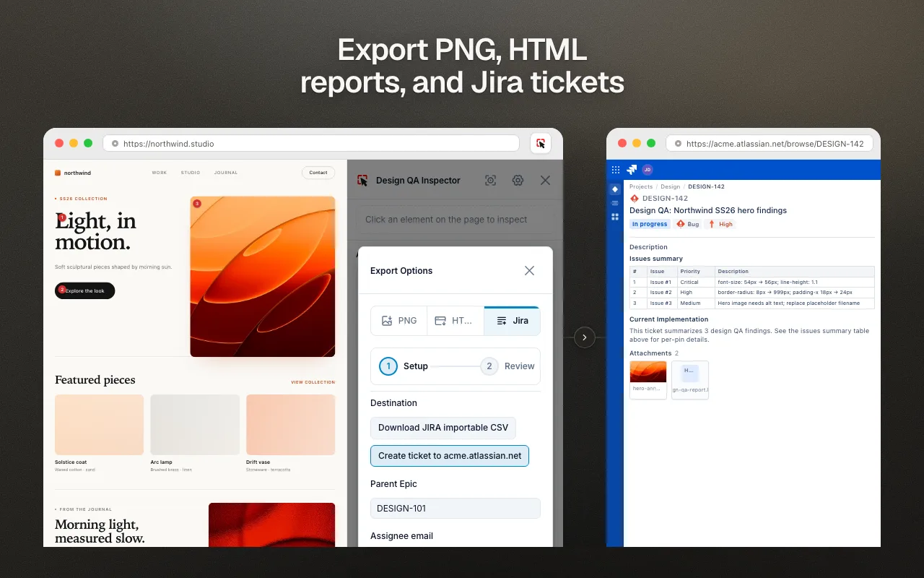Click the Jira logo in the blue header
The width and height of the screenshot is (924, 578).
coord(632,170)
